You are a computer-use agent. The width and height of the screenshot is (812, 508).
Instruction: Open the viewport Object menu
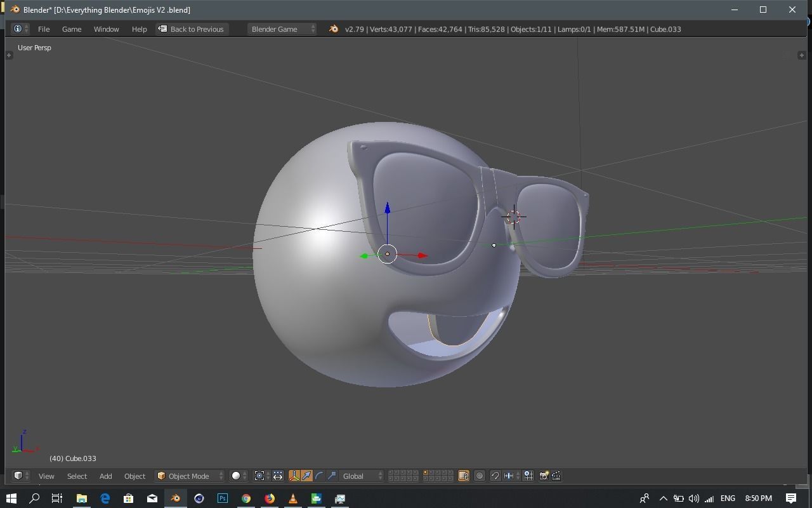pyautogui.click(x=134, y=476)
